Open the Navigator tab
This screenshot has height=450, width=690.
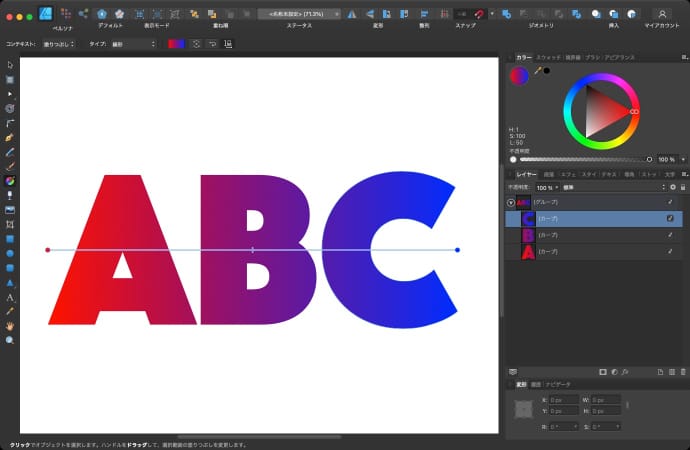(x=558, y=384)
